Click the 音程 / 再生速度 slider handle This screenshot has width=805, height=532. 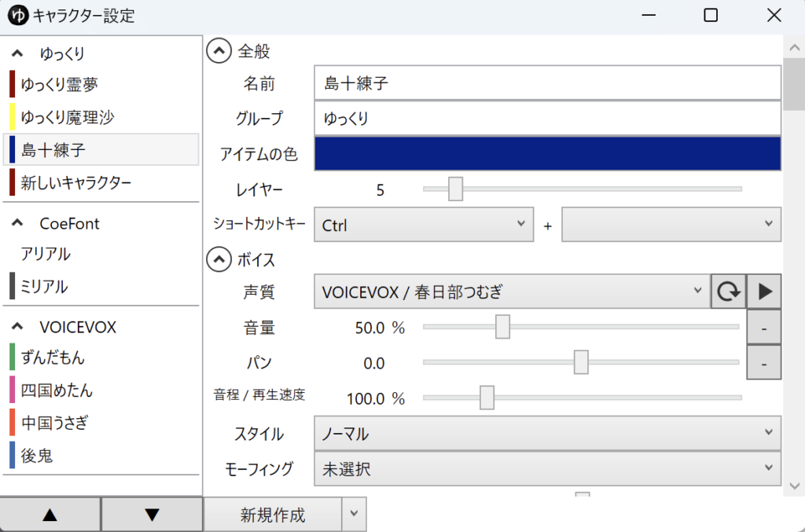(x=487, y=398)
